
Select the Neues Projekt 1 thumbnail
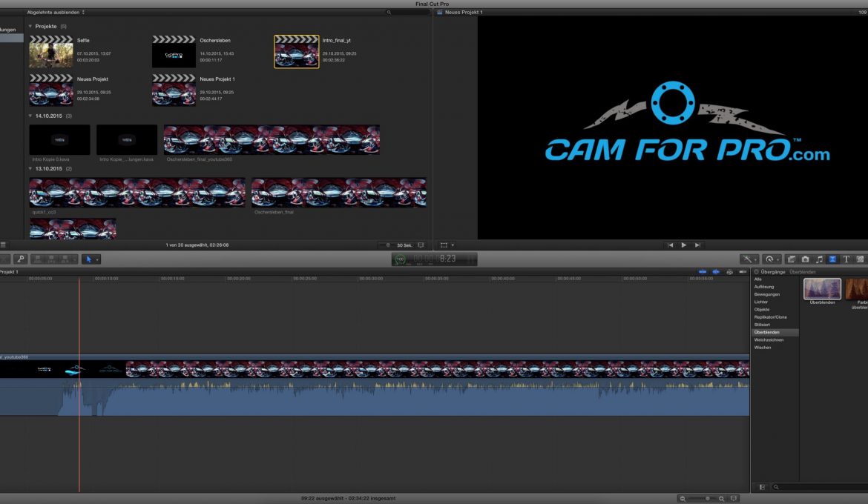tap(174, 90)
